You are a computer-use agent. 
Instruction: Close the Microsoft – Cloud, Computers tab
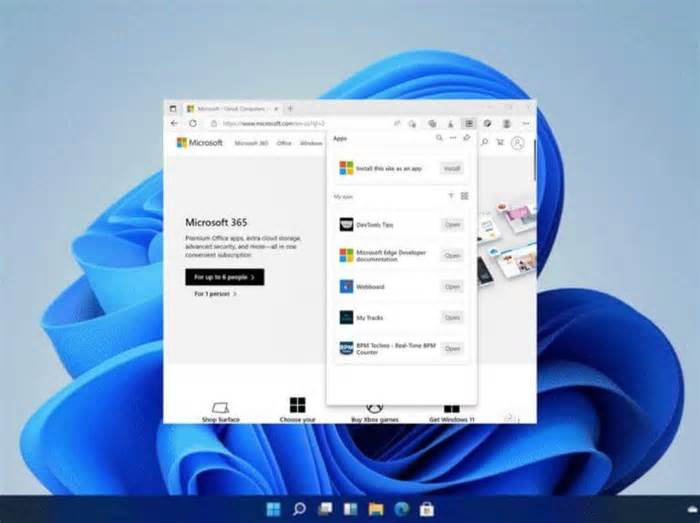tap(276, 108)
